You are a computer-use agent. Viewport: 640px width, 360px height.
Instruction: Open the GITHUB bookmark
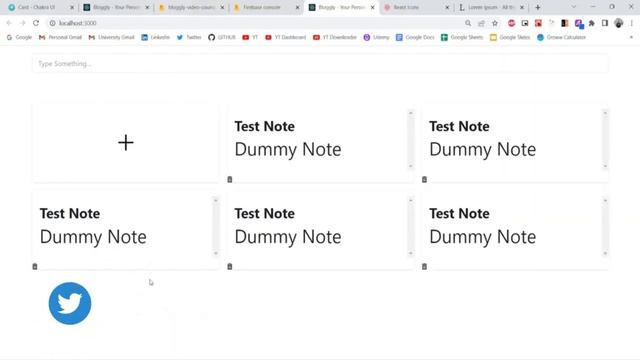[222, 37]
